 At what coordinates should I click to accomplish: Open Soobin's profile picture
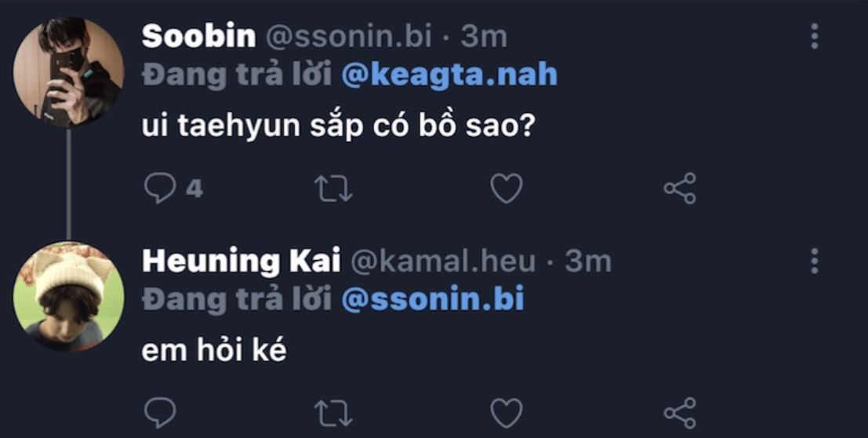click(68, 71)
